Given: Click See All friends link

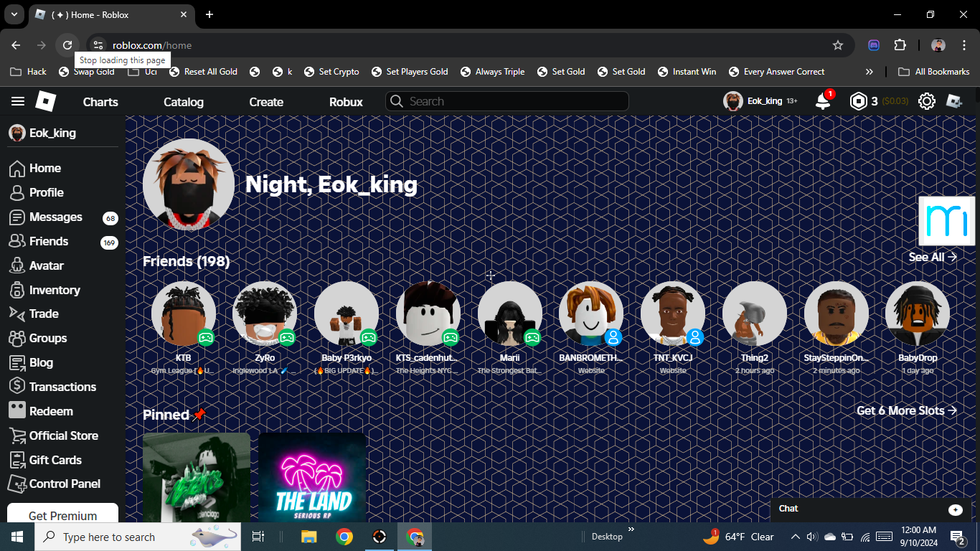Looking at the screenshot, I should [x=933, y=257].
